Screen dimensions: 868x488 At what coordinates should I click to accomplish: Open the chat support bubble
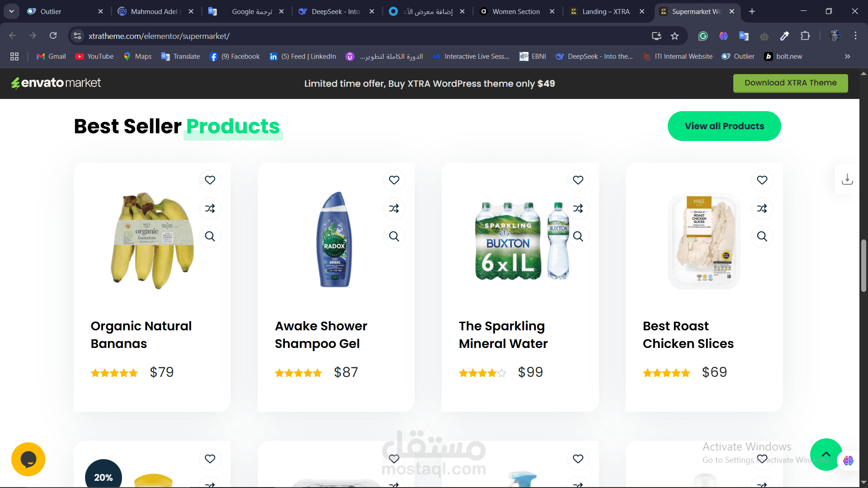(28, 459)
